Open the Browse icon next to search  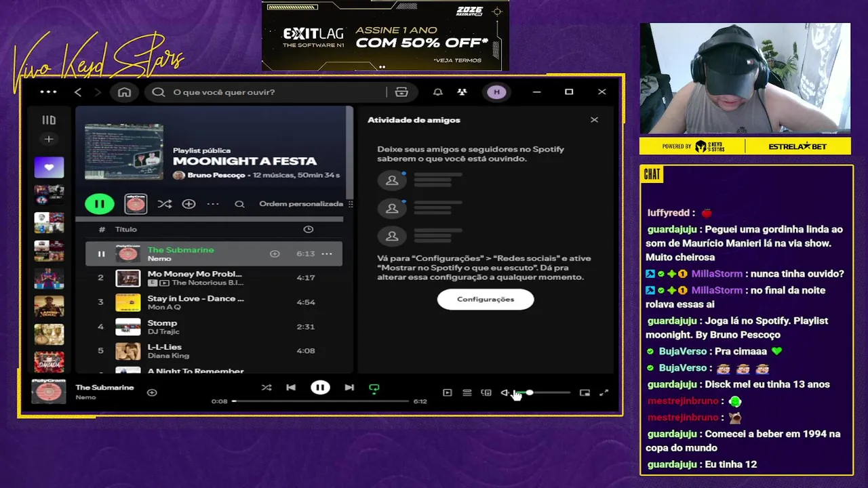401,92
